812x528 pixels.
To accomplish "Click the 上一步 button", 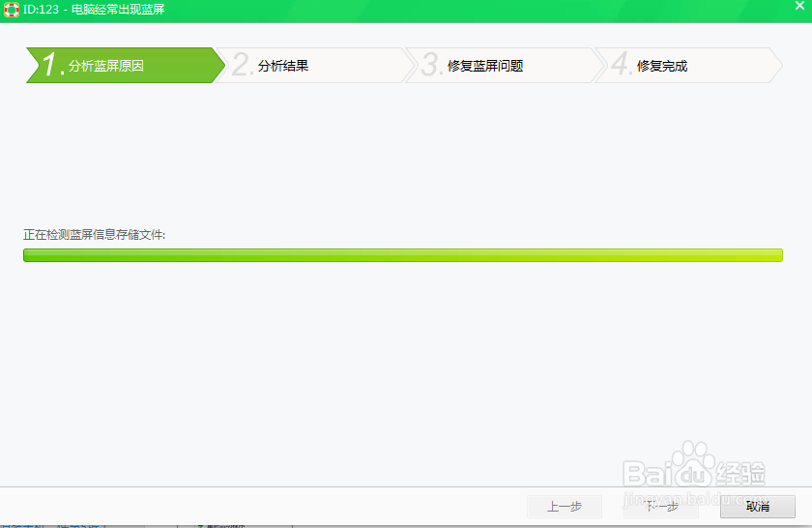I will [x=565, y=506].
